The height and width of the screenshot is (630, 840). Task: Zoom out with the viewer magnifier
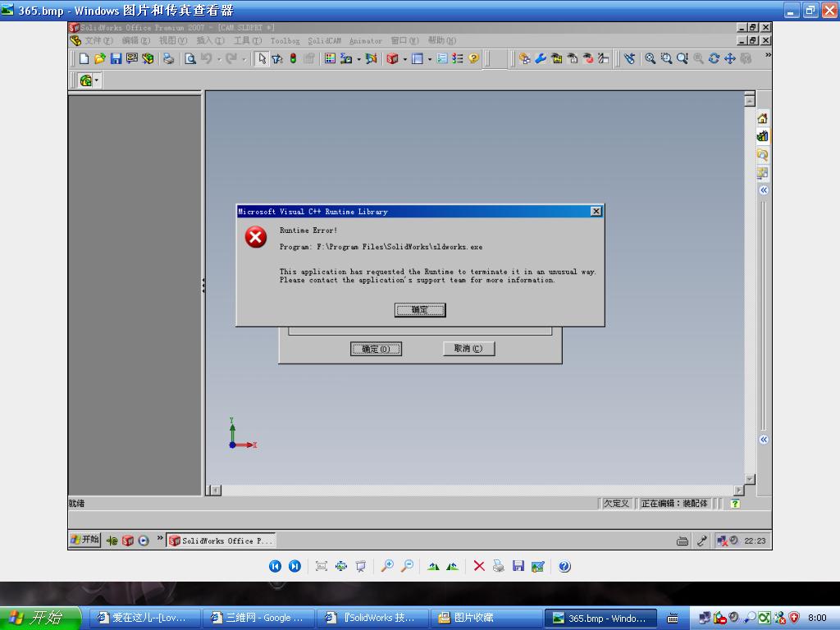407,566
